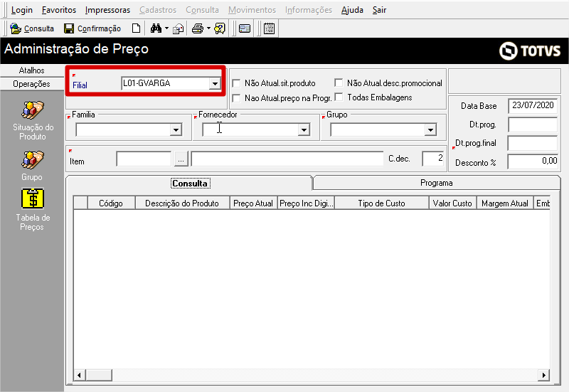Click the Preço Inc Digi... column header
The image size is (569, 392).
tap(307, 203)
